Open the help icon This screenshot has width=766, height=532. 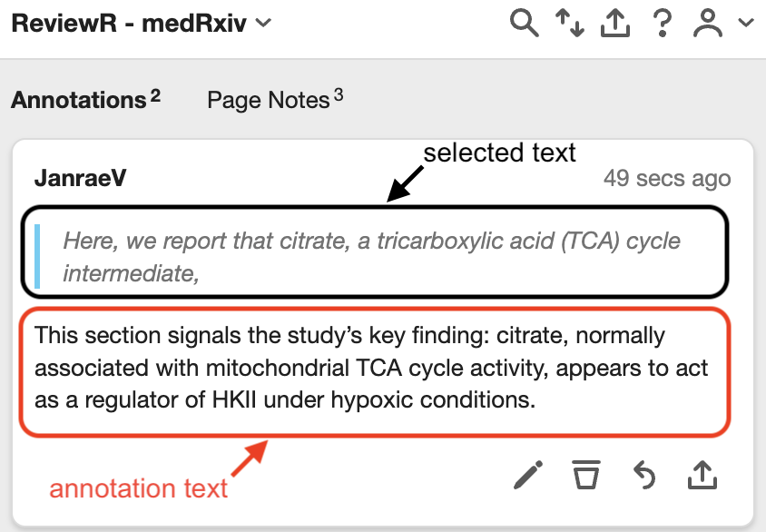tap(662, 24)
